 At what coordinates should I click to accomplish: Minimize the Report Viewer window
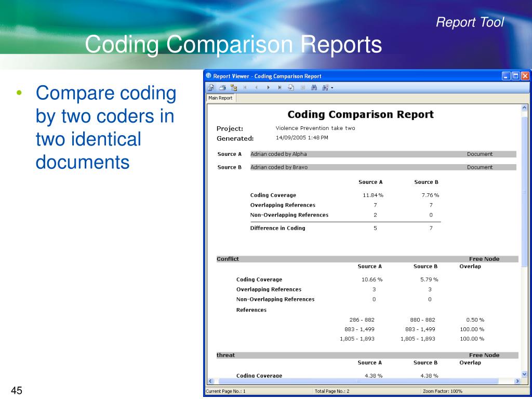click(x=506, y=76)
